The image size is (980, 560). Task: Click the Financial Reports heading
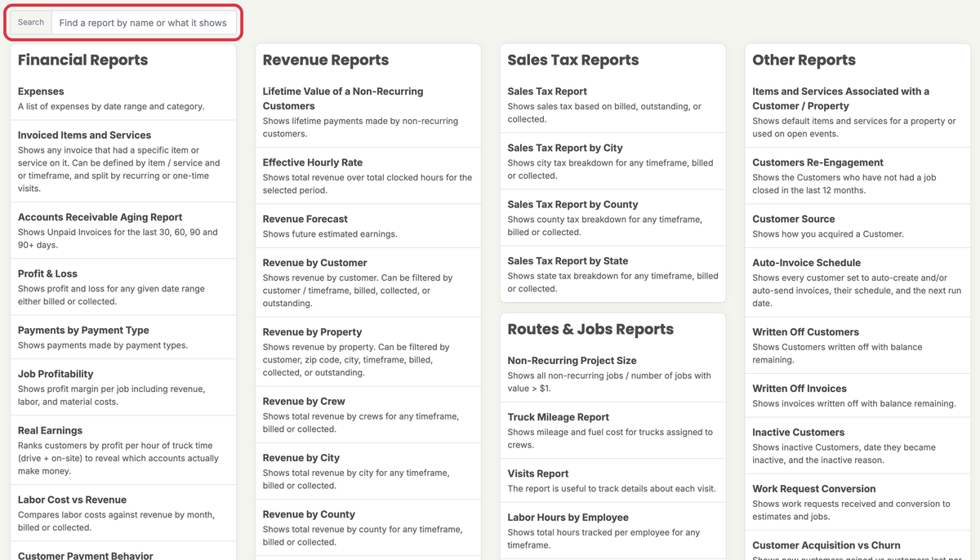coord(83,60)
